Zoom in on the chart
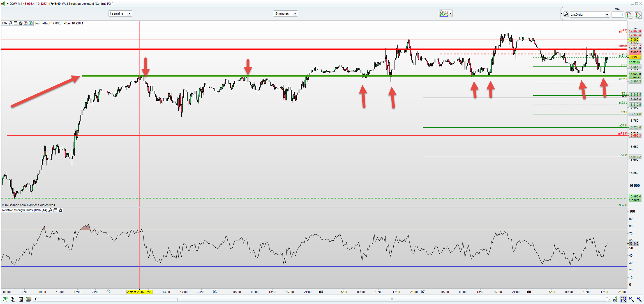 click(x=639, y=300)
